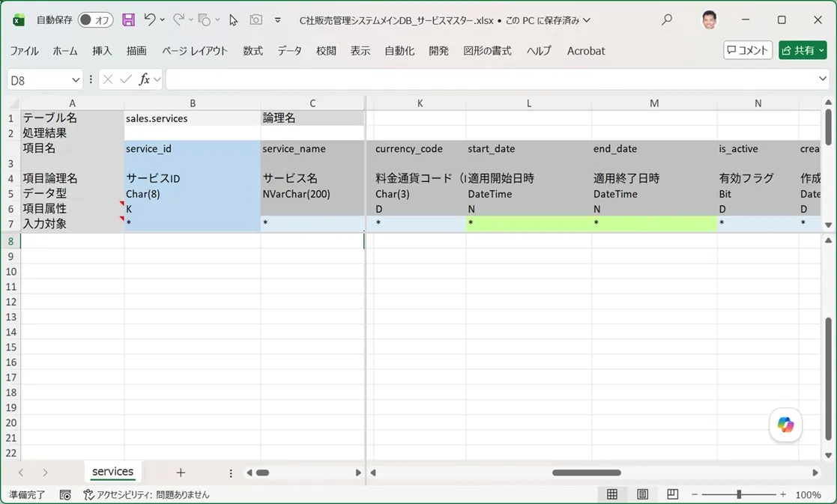Click the redo arrow icon
Screen dimensions: 837x504
[178, 19]
